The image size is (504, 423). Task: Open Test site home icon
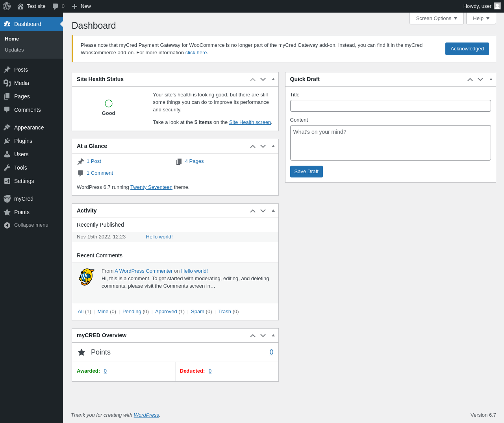pyautogui.click(x=20, y=6)
